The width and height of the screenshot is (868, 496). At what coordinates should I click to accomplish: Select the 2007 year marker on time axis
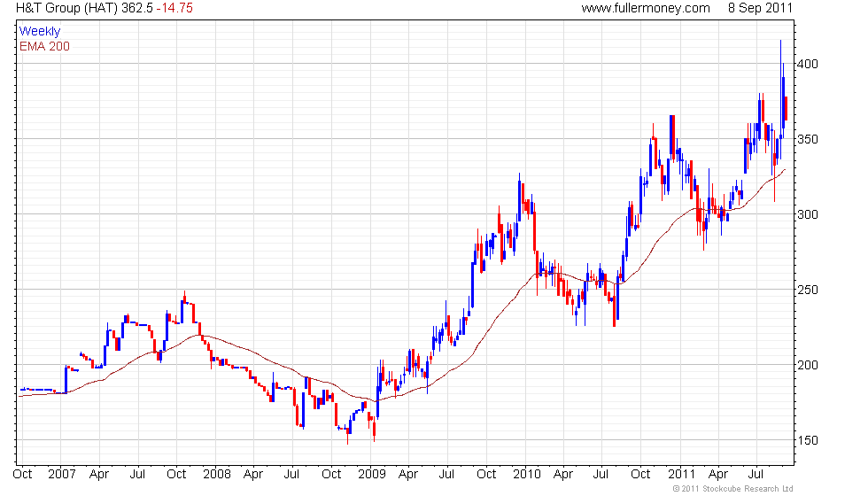[61, 475]
